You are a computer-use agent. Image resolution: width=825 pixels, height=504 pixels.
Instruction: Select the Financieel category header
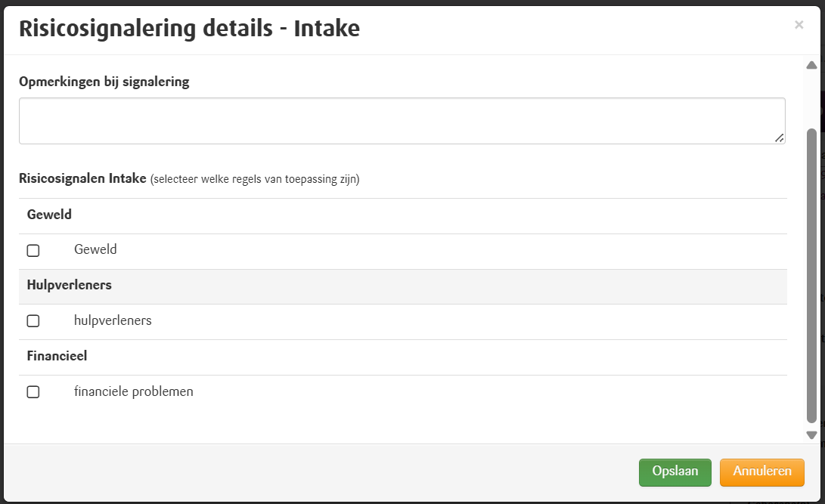[57, 356]
